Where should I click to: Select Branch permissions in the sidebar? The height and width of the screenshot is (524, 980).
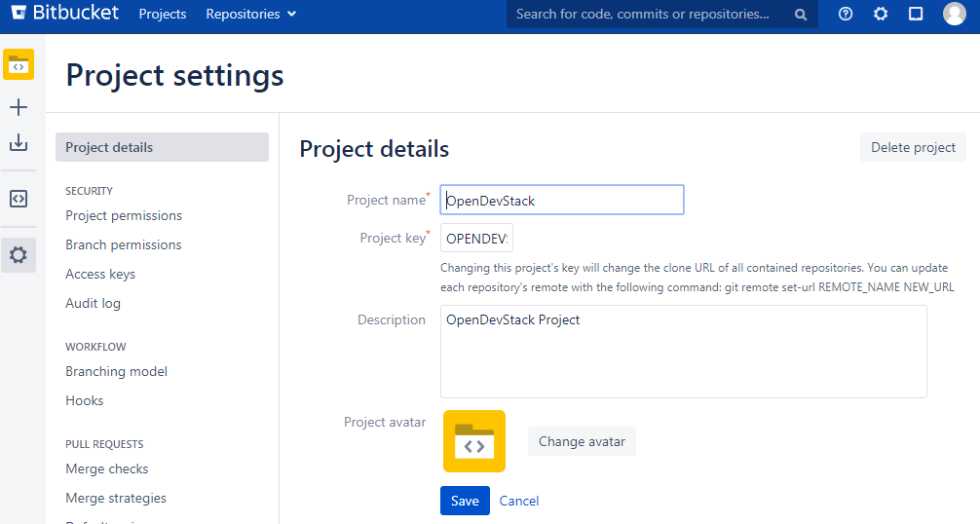(x=124, y=244)
